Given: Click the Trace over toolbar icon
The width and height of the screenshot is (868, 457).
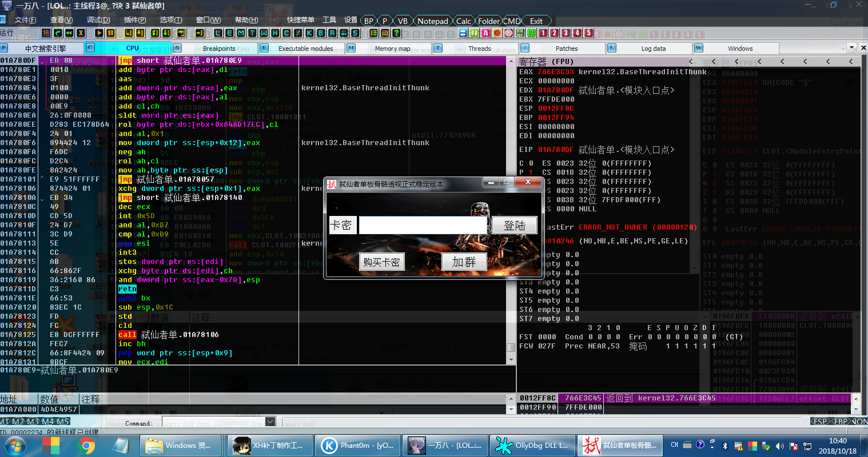Looking at the screenshot, I should pos(166,33).
